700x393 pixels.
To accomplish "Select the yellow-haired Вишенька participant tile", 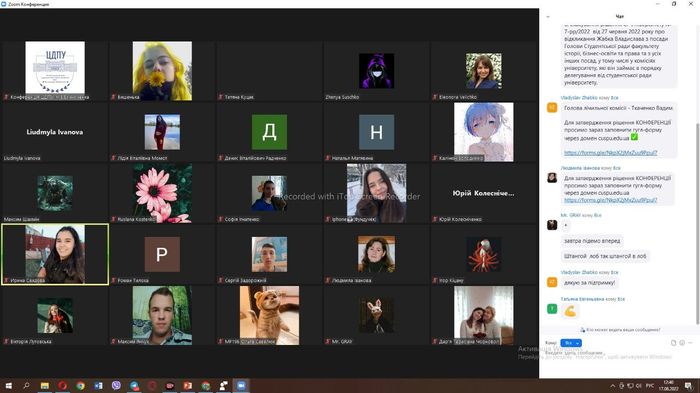I will point(162,71).
